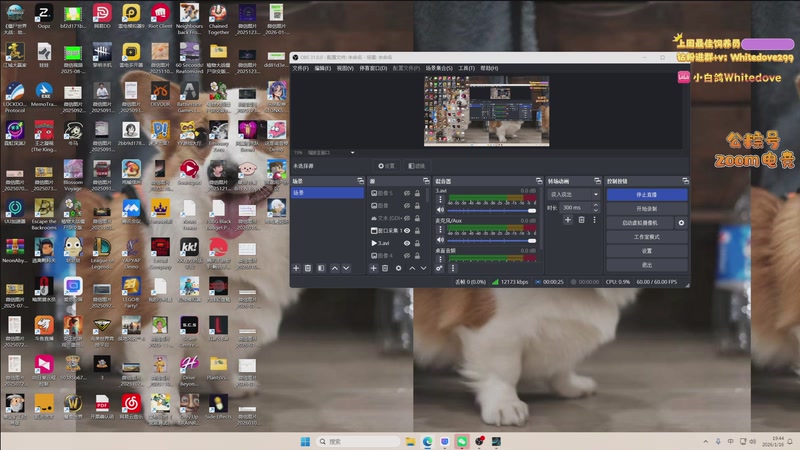This screenshot has width=800, height=450.
Task: Toggle lock on 3.avi source
Action: tap(417, 243)
